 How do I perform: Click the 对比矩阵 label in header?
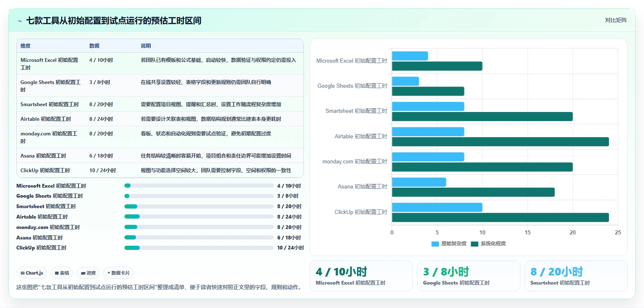[616, 20]
